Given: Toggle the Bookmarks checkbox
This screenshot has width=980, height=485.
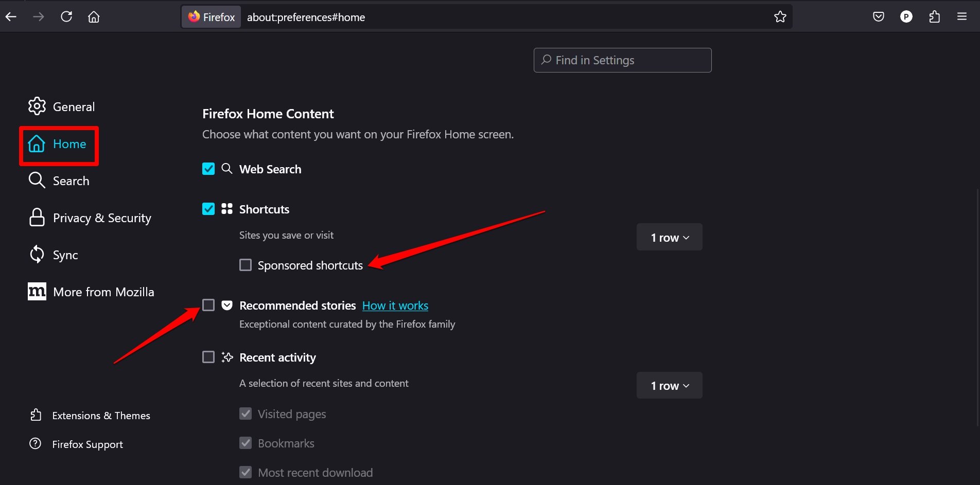Looking at the screenshot, I should [x=246, y=443].
